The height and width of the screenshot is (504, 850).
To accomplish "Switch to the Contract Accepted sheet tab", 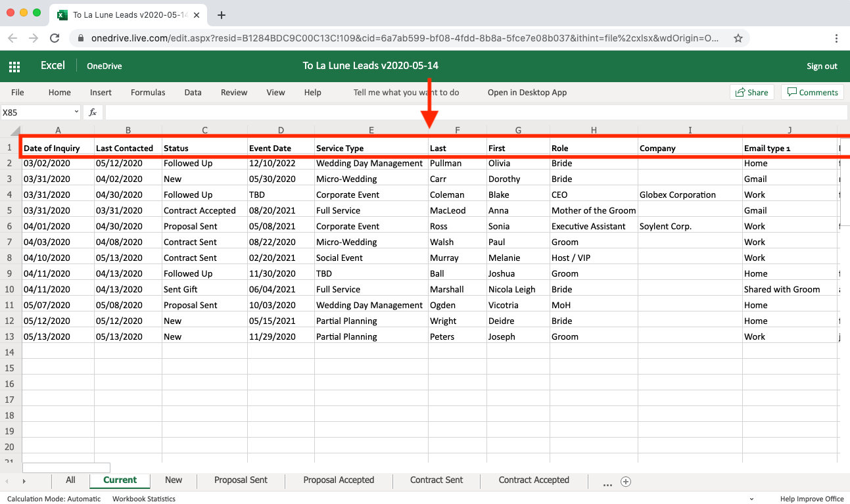I will [534, 480].
